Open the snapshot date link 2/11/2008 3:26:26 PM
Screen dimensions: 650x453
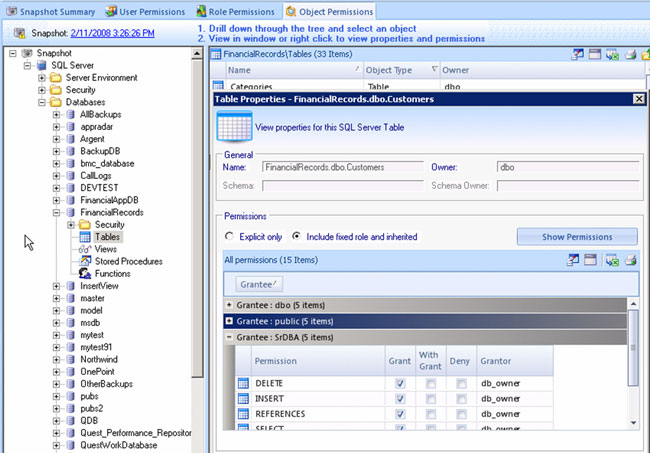click(x=112, y=33)
